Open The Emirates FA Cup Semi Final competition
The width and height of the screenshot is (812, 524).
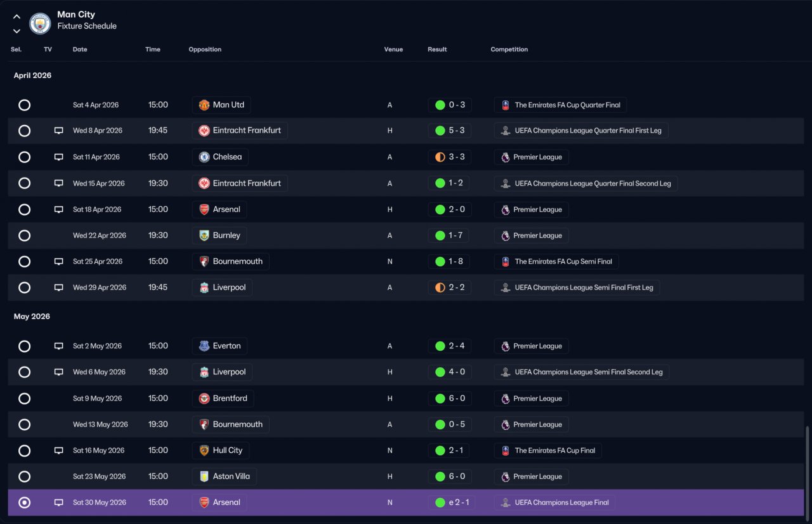[556, 261]
